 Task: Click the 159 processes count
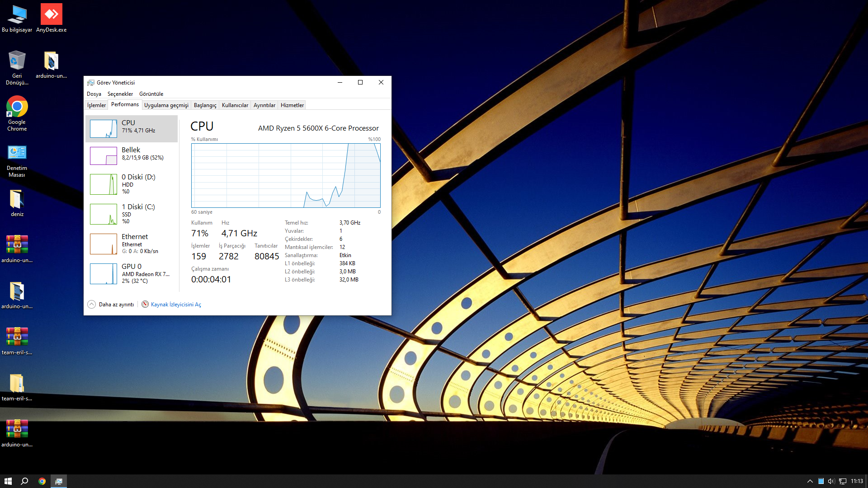pyautogui.click(x=198, y=256)
